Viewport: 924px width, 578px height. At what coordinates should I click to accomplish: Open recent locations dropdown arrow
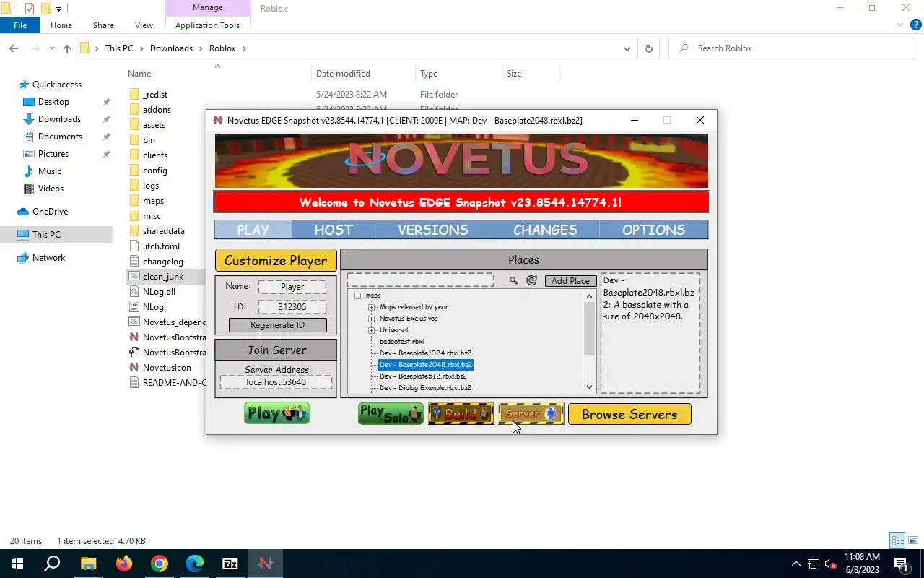click(x=52, y=48)
